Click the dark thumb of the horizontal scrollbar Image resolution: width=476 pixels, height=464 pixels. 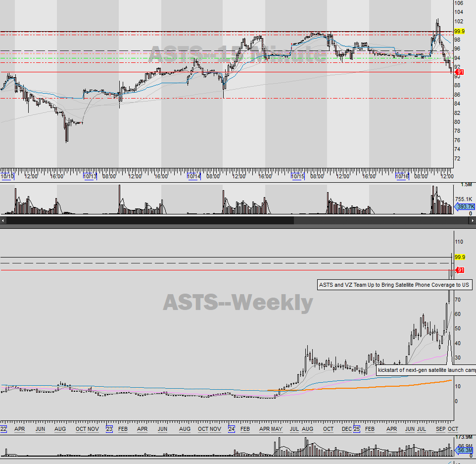coord(150,220)
